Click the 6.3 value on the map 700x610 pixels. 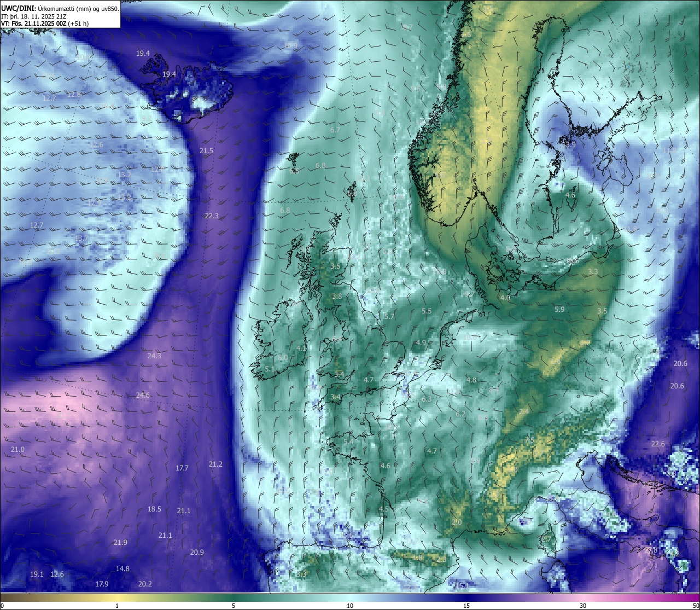tap(427, 399)
